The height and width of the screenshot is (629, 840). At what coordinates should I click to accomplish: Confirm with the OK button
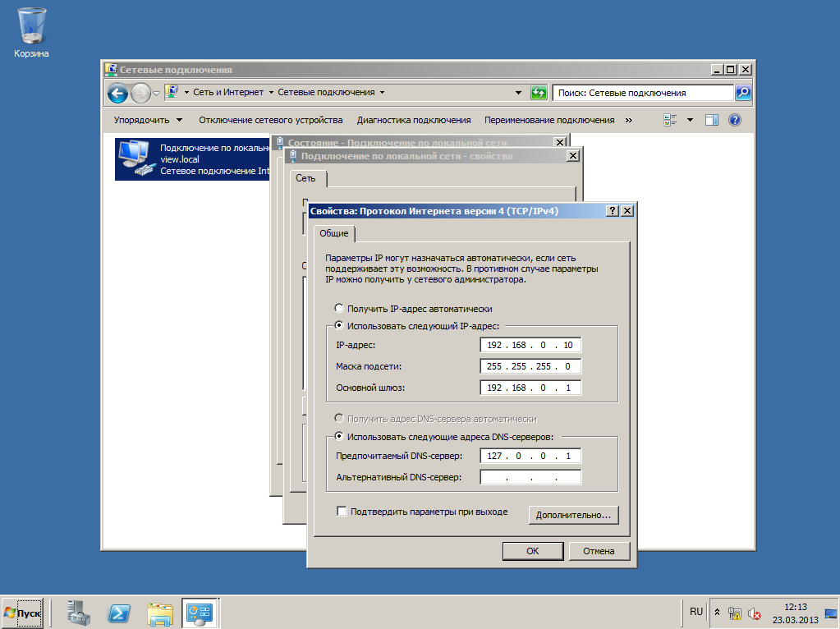(533, 551)
